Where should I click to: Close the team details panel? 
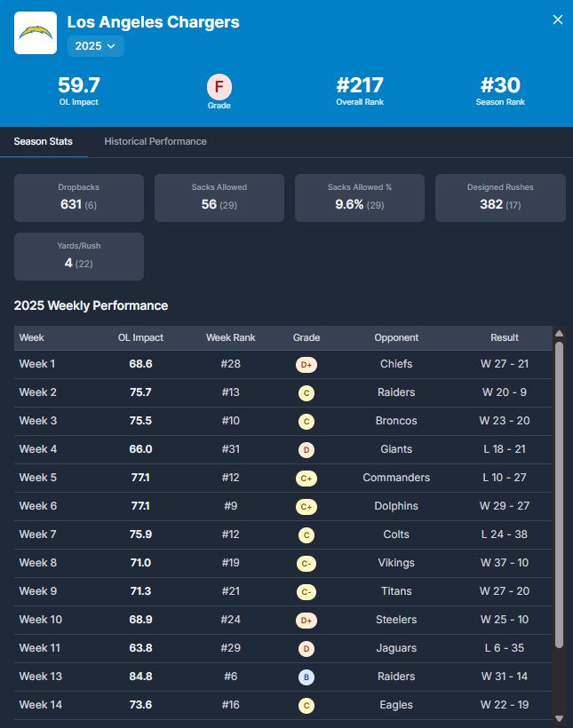click(558, 20)
